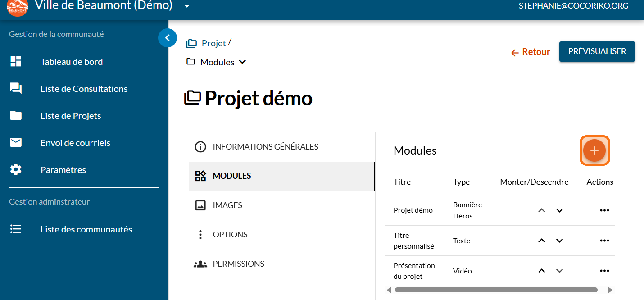The image size is (644, 300).
Task: Click the Retour link
Action: tap(531, 52)
